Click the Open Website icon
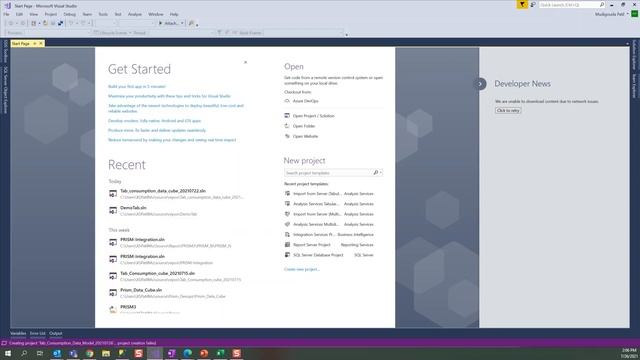 287,136
